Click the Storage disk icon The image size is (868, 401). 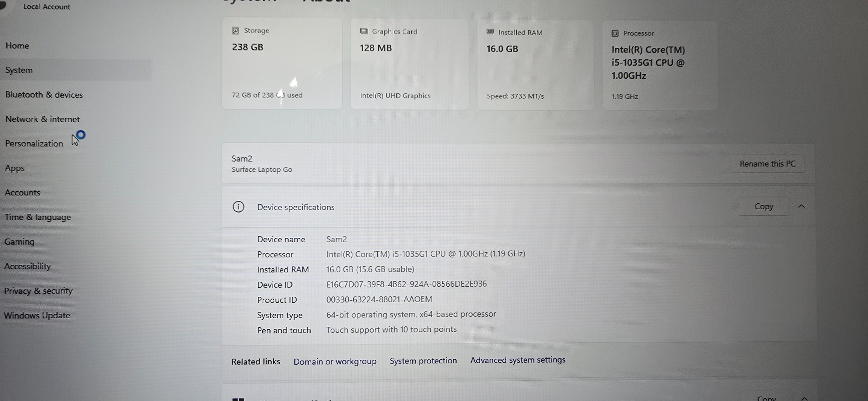[x=235, y=31]
